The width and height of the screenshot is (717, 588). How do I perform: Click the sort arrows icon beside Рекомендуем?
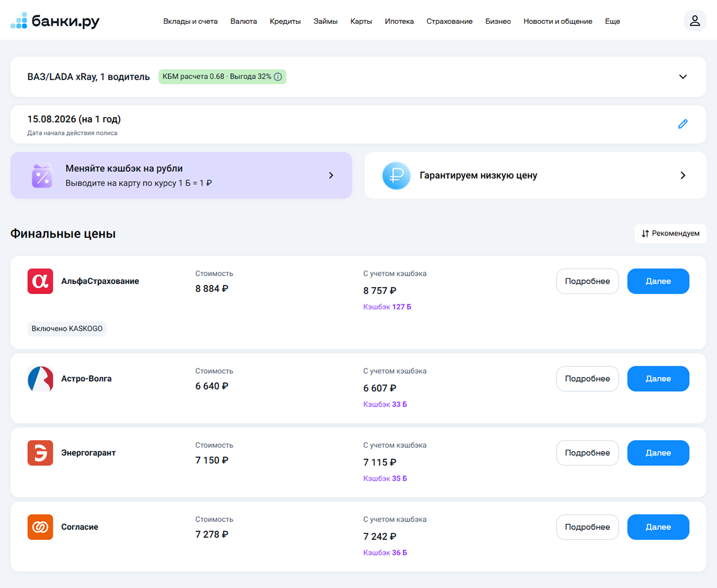(x=645, y=234)
